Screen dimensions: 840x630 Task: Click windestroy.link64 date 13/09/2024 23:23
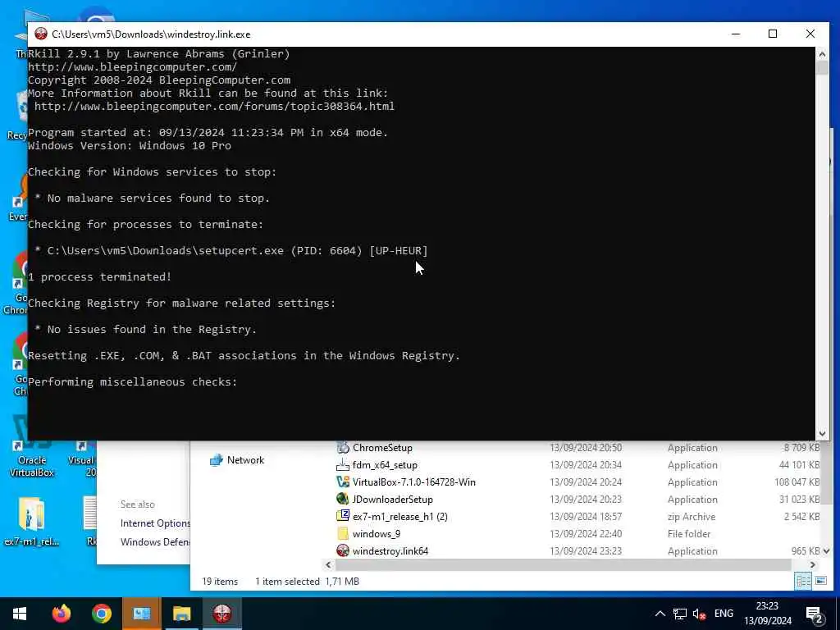[586, 550]
